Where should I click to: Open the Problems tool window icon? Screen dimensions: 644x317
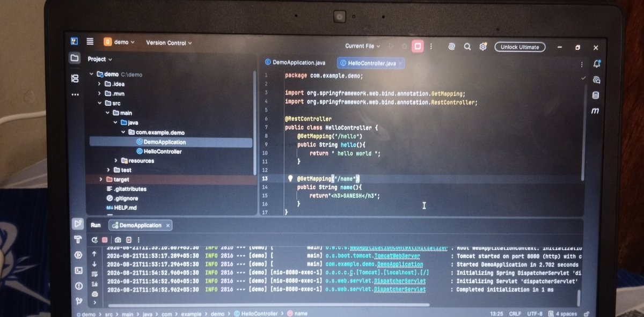click(x=78, y=286)
